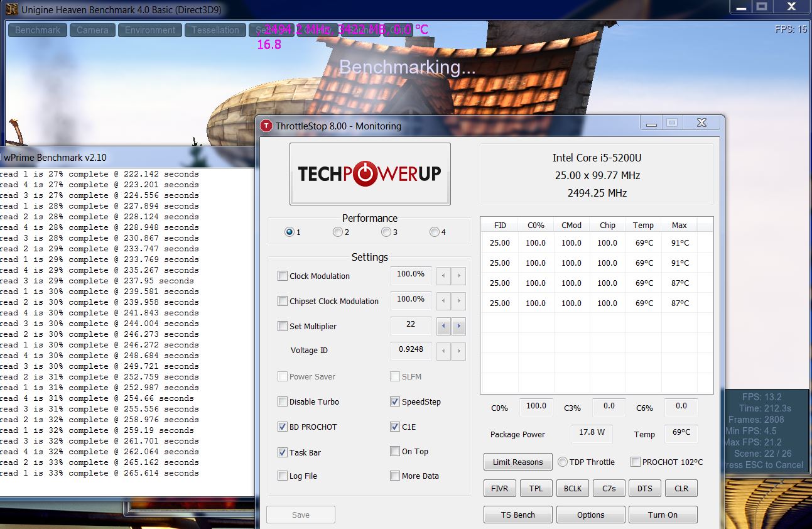Enable the Log File checkbox

pyautogui.click(x=283, y=476)
